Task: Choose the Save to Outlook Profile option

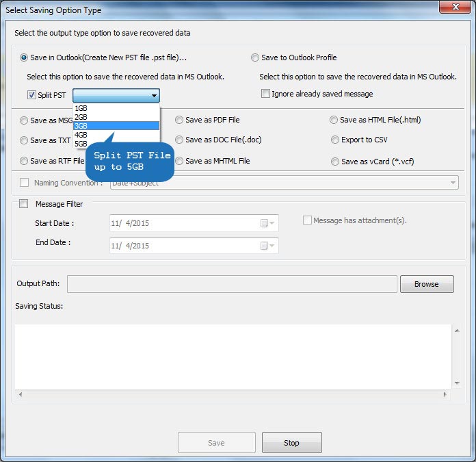Action: point(255,58)
